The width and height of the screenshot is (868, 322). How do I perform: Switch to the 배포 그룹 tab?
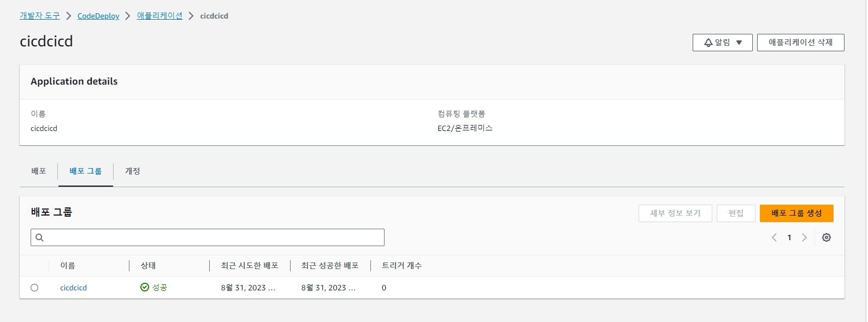pyautogui.click(x=86, y=171)
